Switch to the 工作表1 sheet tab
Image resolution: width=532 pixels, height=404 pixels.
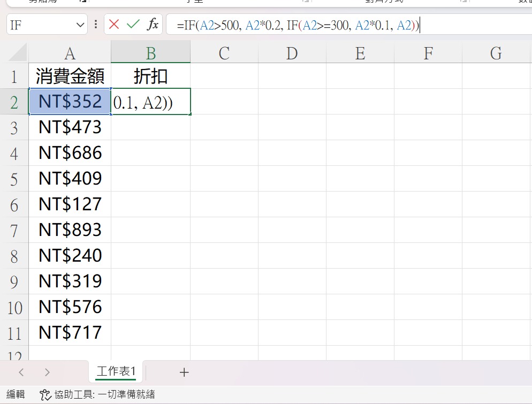tap(116, 371)
